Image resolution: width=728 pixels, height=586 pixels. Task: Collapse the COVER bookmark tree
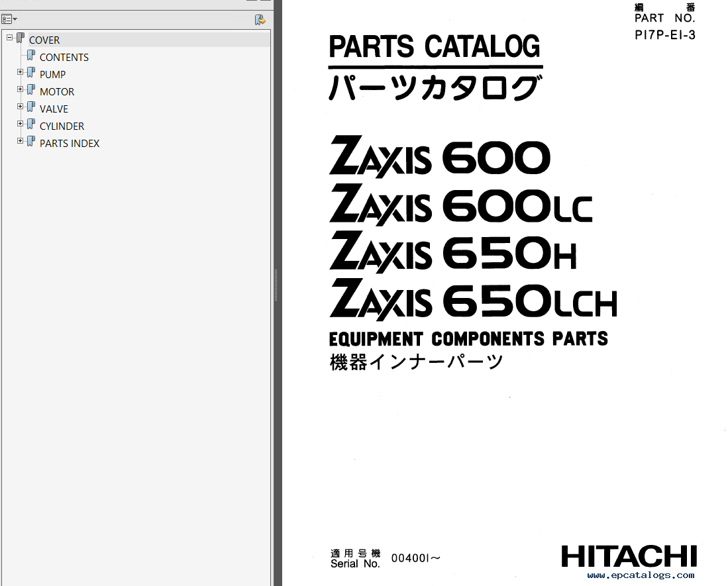click(x=10, y=37)
